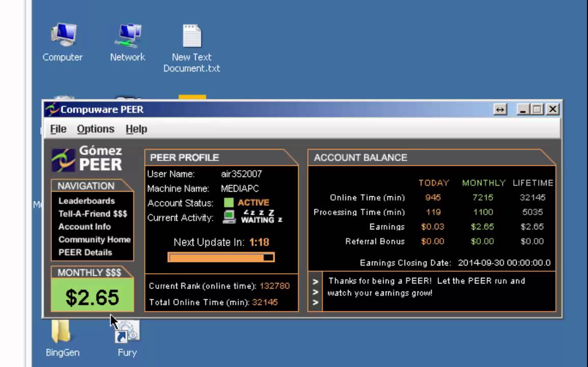The height and width of the screenshot is (367, 588).
Task: Open the Help menu
Action: (137, 129)
